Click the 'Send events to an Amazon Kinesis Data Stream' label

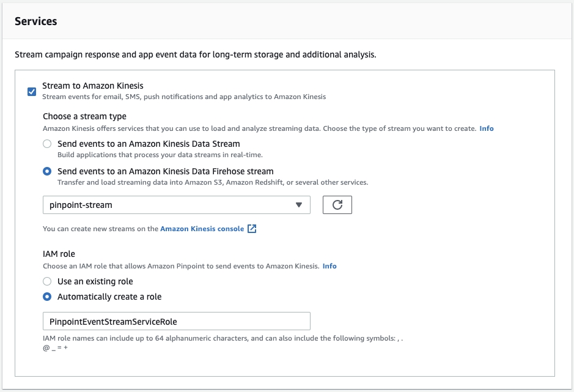149,144
